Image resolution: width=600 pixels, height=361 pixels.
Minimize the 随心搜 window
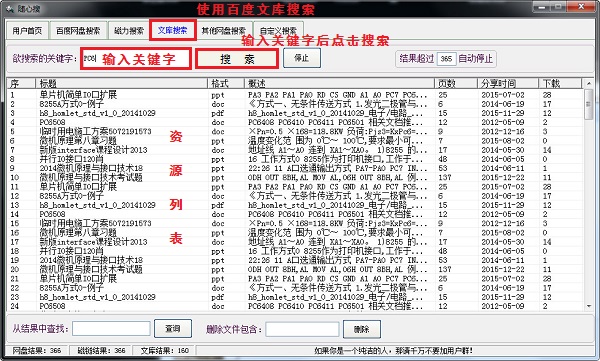pos(541,7)
